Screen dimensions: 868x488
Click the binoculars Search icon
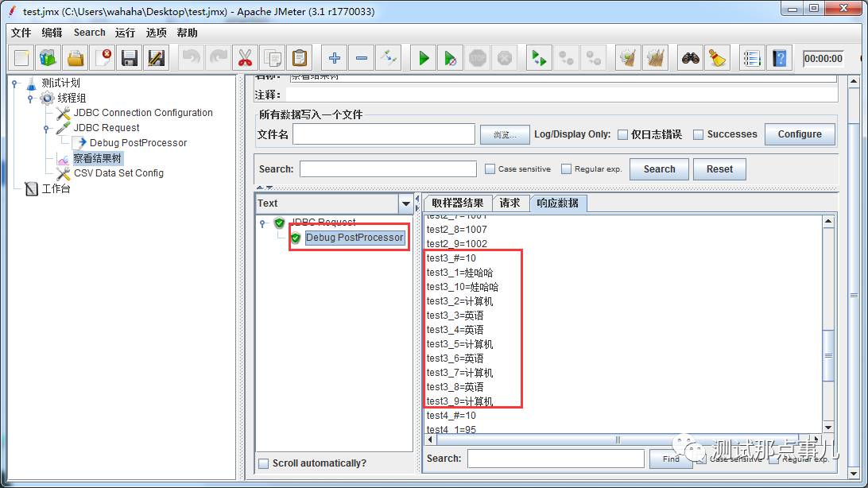coord(690,58)
